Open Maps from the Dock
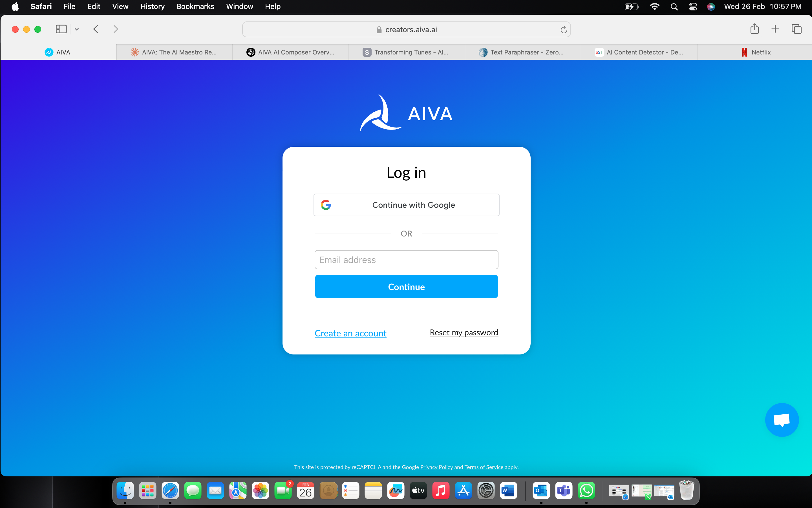The image size is (812, 508). pos(238,491)
